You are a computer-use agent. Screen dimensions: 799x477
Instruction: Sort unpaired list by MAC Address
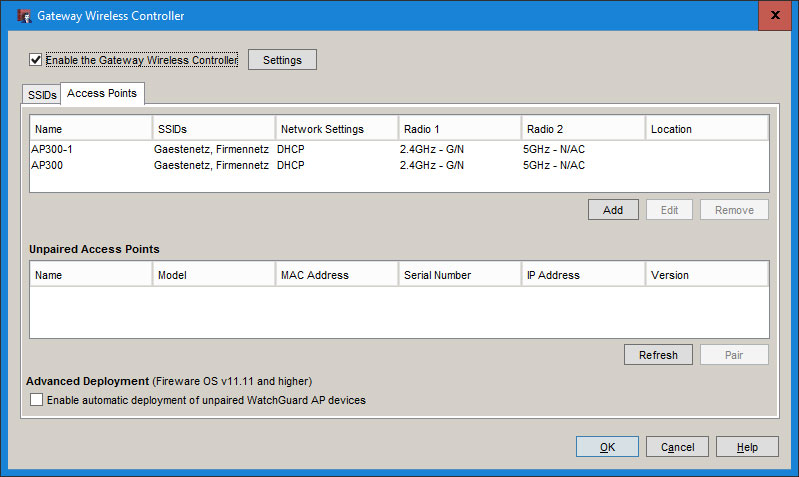[336, 275]
